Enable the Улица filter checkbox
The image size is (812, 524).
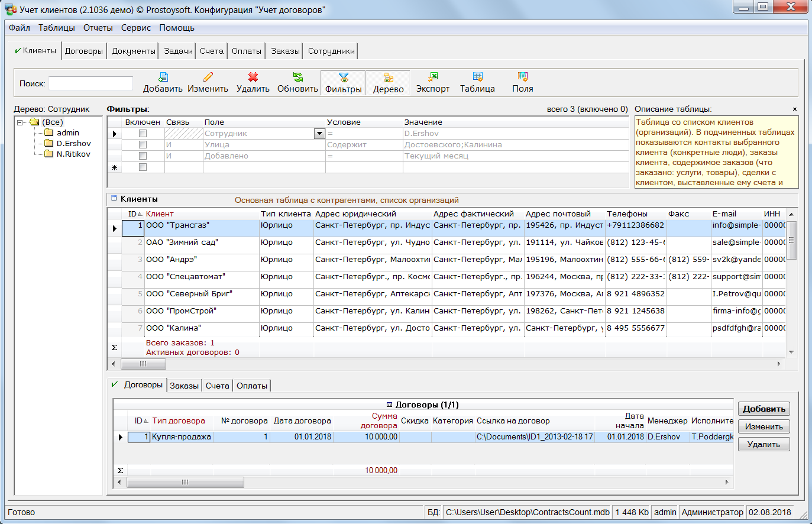click(143, 145)
